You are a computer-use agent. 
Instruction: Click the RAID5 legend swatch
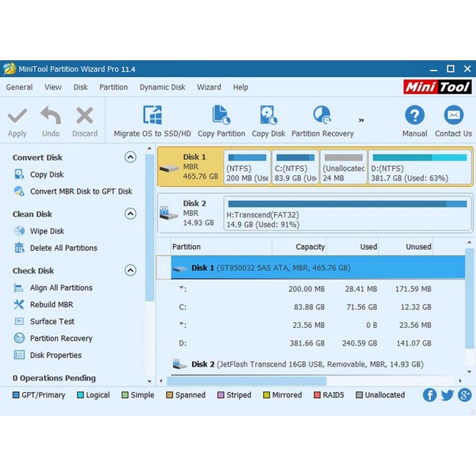point(317,395)
